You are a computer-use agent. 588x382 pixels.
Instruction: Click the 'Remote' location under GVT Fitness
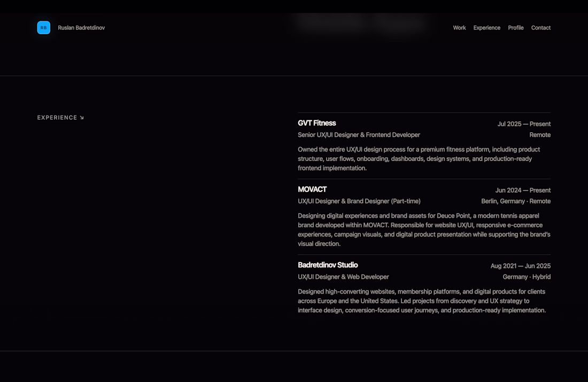coord(540,135)
